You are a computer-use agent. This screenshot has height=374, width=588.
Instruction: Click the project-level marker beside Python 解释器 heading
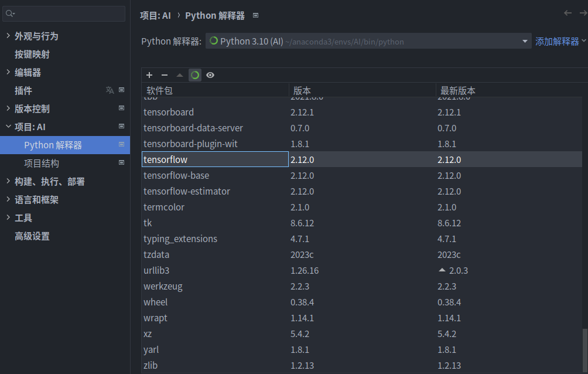pyautogui.click(x=255, y=15)
